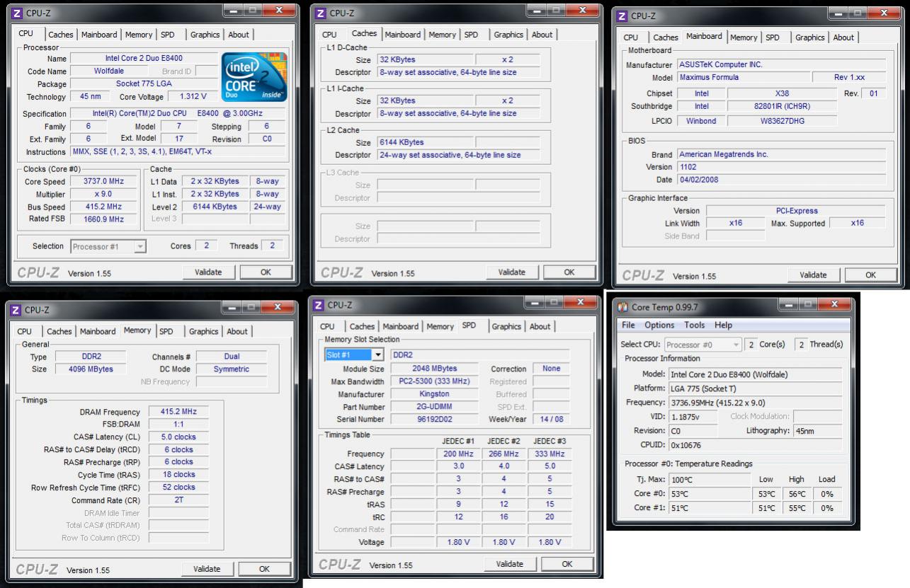This screenshot has width=910, height=588.
Task: Click Validate in Caches window
Action: [512, 272]
